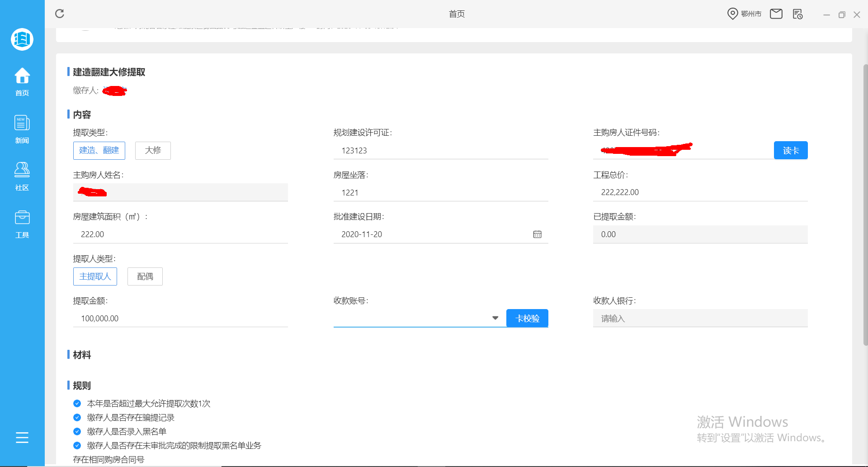The image size is (868, 467).
Task: Open the hamburger menu at sidebar bottom
Action: [x=22, y=438]
